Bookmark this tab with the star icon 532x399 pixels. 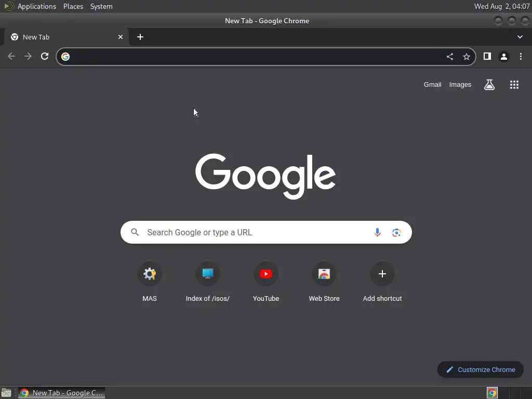[x=467, y=57]
